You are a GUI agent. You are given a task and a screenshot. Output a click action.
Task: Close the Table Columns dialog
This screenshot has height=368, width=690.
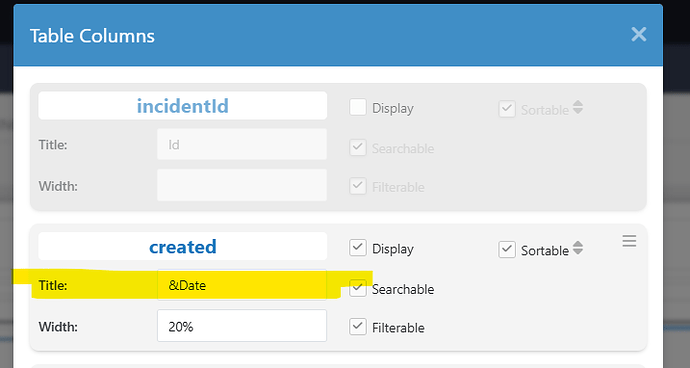(x=639, y=34)
